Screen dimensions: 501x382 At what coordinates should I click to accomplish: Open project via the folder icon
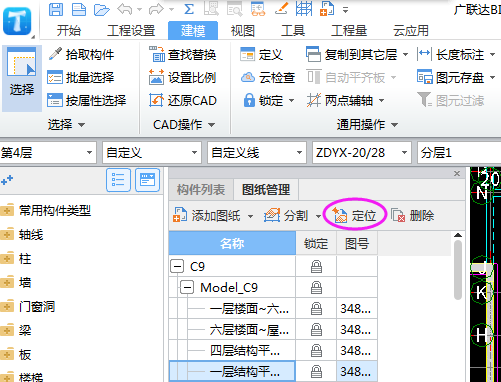coord(101,9)
